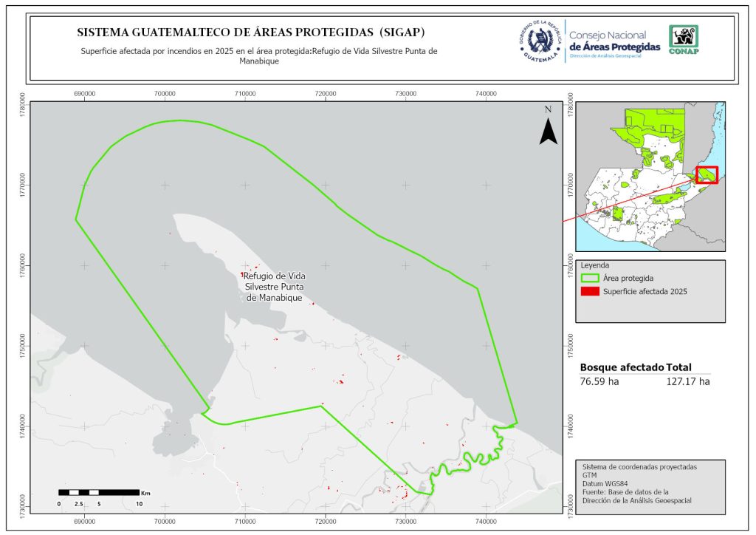Click the black-and-white scale bar
The height and width of the screenshot is (535, 756).
tap(98, 492)
